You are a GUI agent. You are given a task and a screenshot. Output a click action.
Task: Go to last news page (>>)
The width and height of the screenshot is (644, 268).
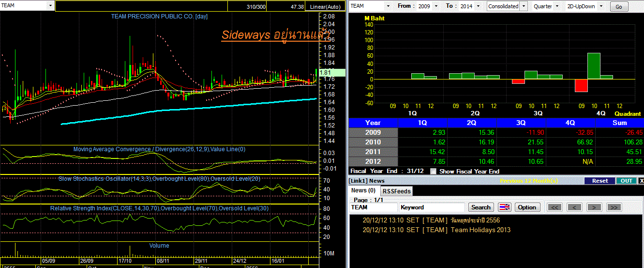pyautogui.click(x=614, y=207)
